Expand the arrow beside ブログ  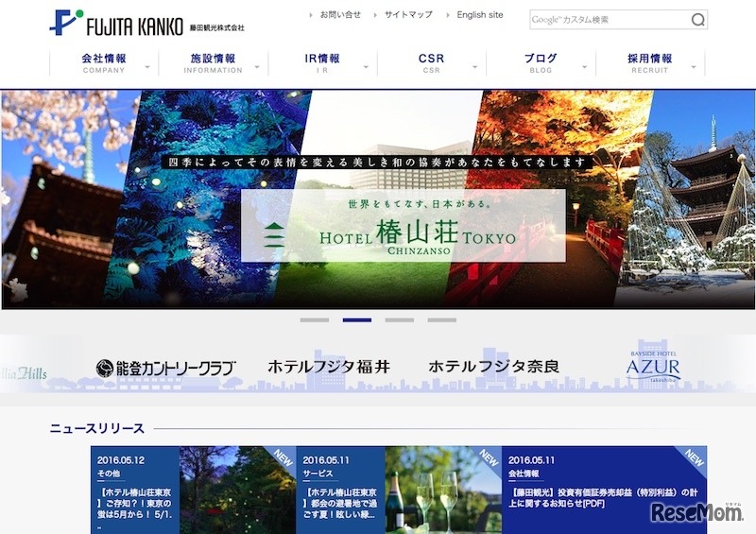(584, 67)
